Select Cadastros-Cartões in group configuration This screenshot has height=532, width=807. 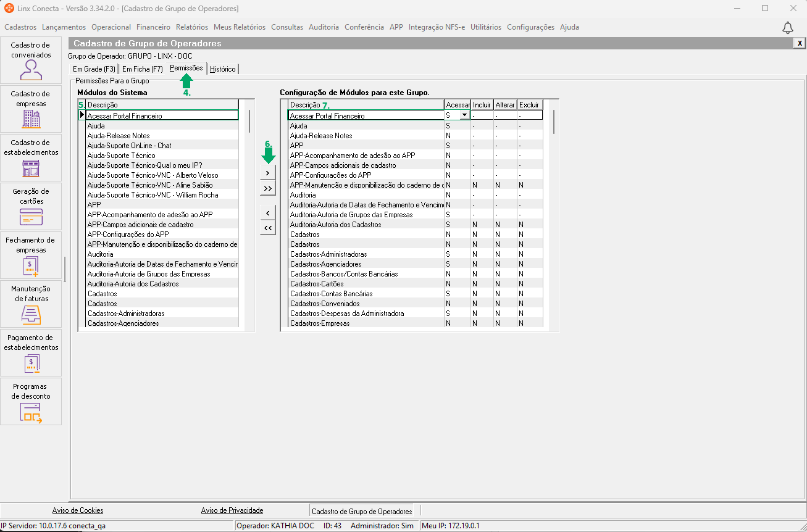pos(366,283)
